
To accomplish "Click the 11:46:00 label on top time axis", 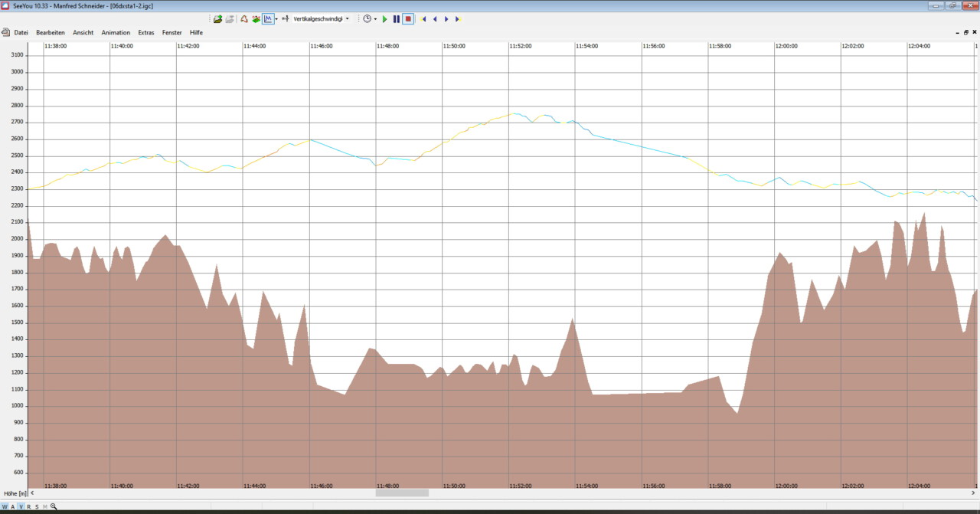I will pyautogui.click(x=322, y=46).
